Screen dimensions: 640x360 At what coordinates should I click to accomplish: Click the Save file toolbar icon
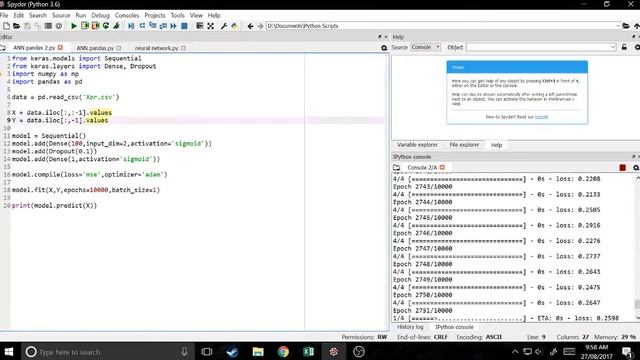(x=27, y=26)
